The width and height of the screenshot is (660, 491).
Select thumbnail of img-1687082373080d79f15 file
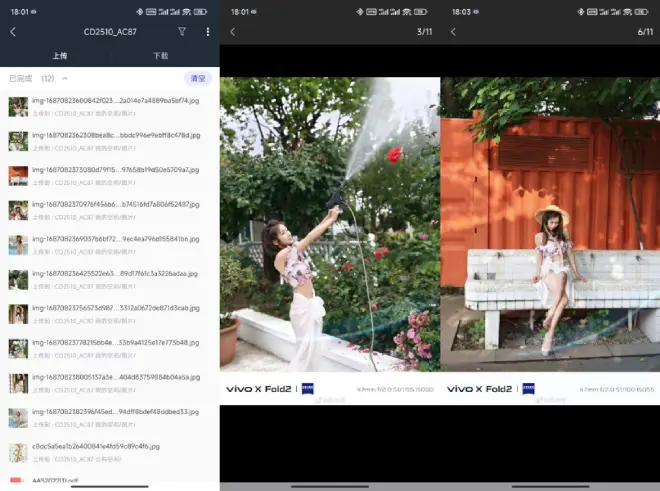(x=18, y=175)
